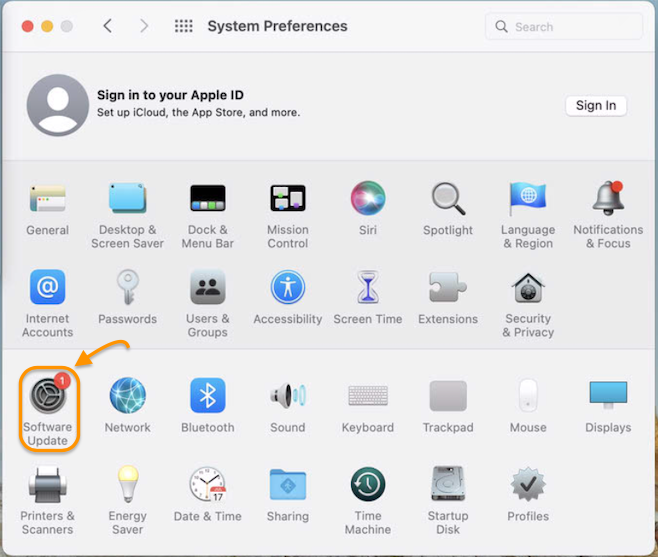Focus the Search field
The width and height of the screenshot is (658, 557).
[564, 26]
